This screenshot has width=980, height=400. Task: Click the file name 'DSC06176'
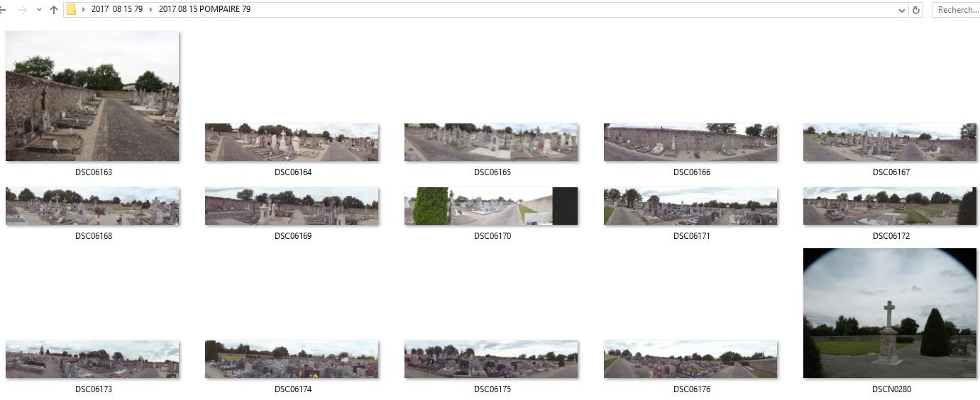692,389
